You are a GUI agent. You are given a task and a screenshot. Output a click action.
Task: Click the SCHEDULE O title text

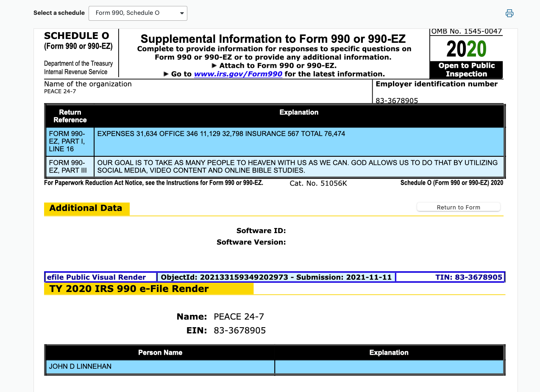(77, 36)
